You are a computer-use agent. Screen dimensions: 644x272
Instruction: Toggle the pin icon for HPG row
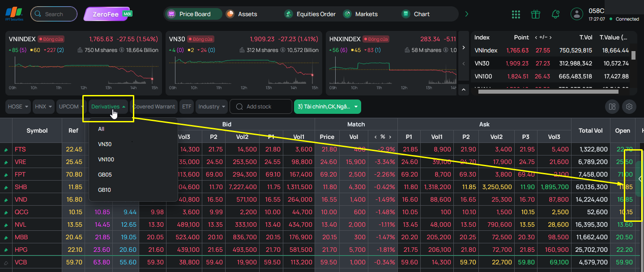coord(6,250)
